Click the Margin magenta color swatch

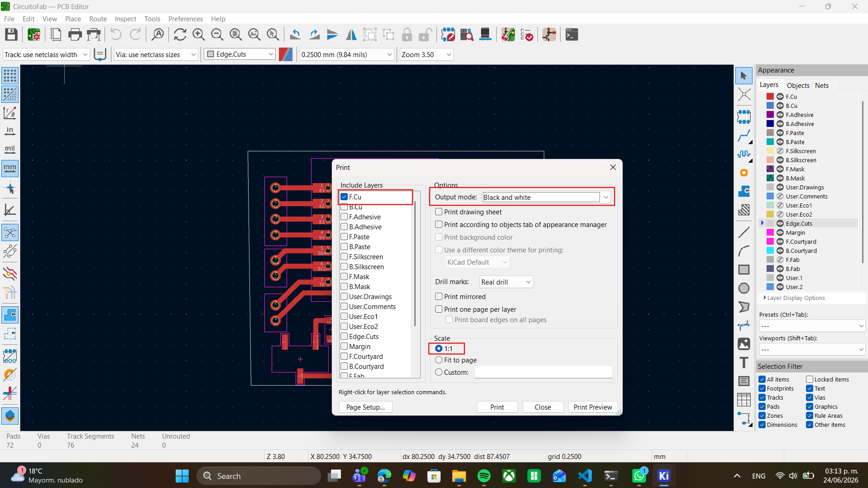tap(770, 232)
